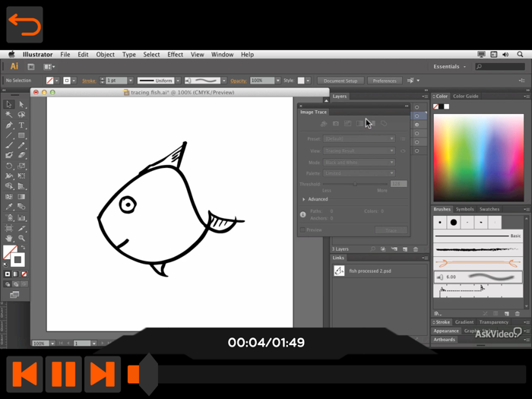Set paint mode to Gradient in toolbox
The width and height of the screenshot is (532, 399).
point(16,274)
